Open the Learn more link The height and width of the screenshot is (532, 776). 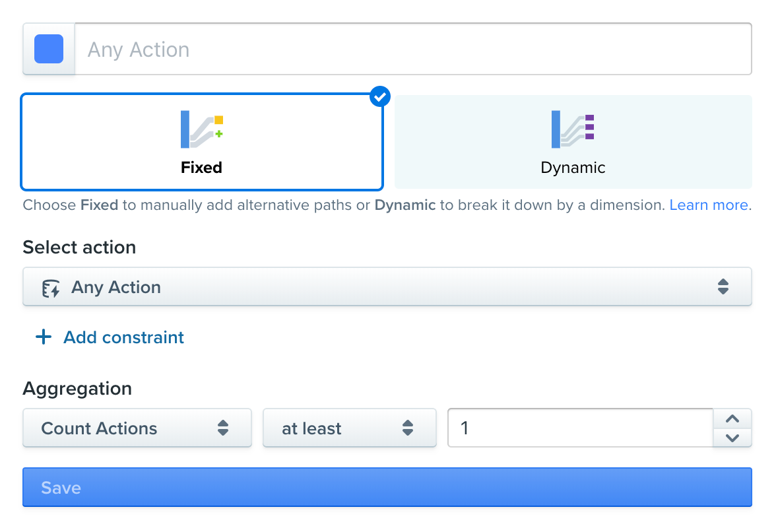tap(709, 205)
